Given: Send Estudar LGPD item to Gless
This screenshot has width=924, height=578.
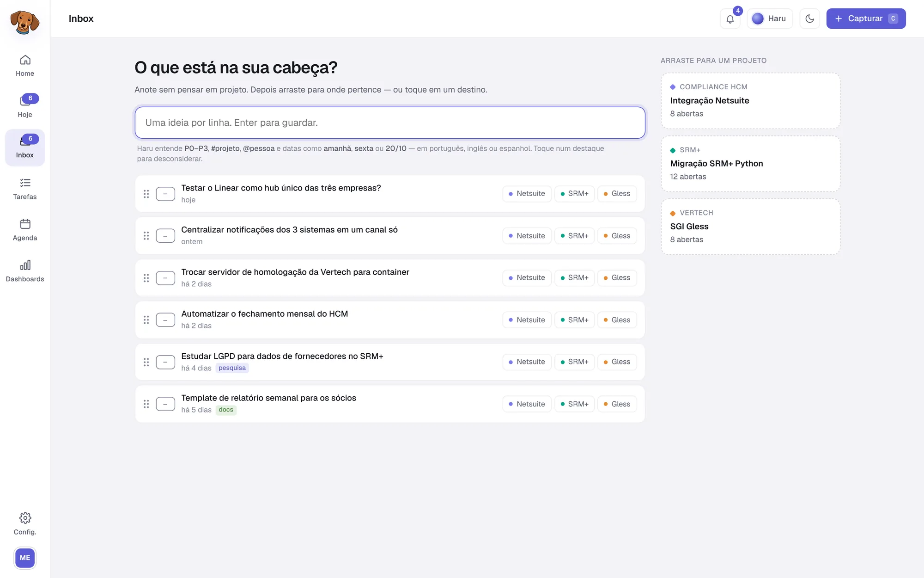Looking at the screenshot, I should point(617,362).
